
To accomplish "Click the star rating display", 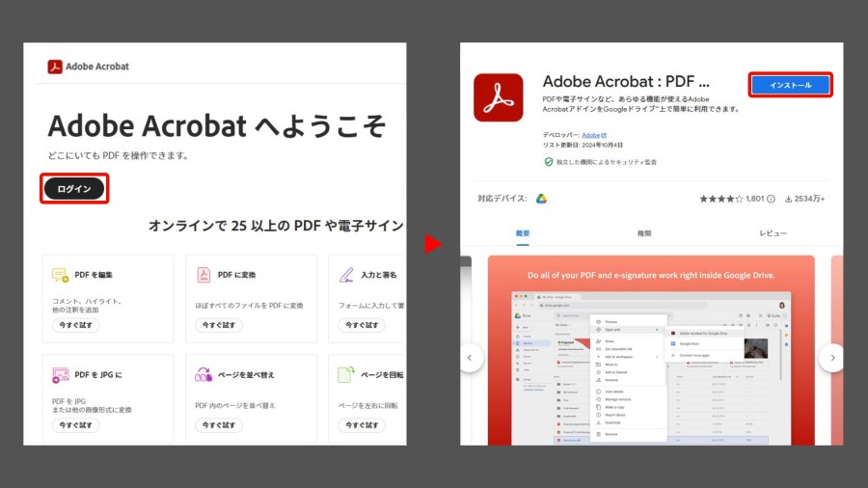I will pyautogui.click(x=721, y=199).
